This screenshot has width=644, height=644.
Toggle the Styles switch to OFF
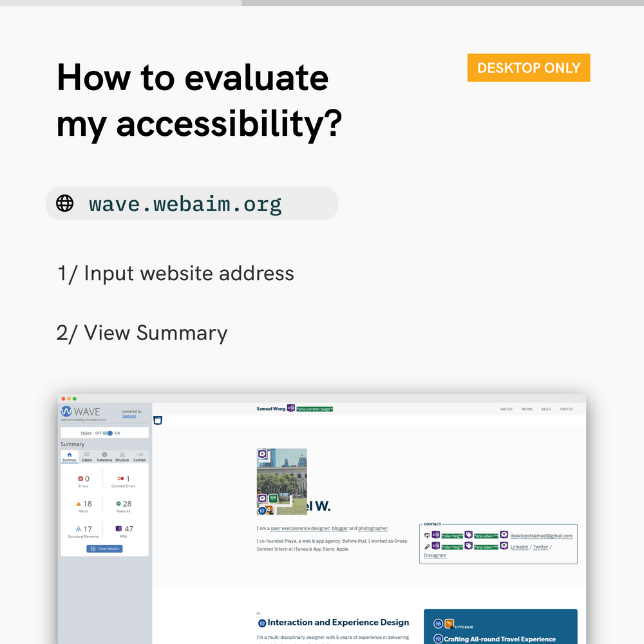[105, 433]
